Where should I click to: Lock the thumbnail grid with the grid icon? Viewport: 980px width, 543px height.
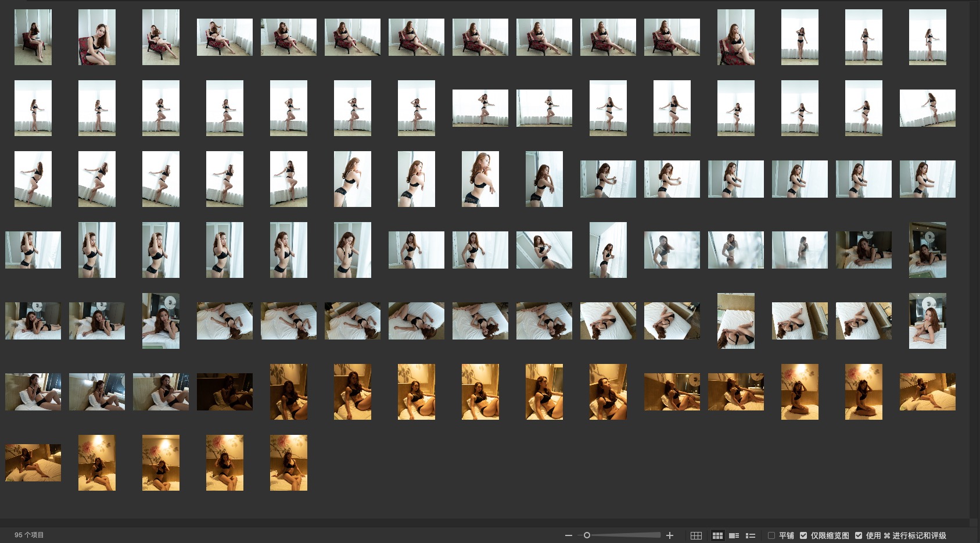[696, 535]
